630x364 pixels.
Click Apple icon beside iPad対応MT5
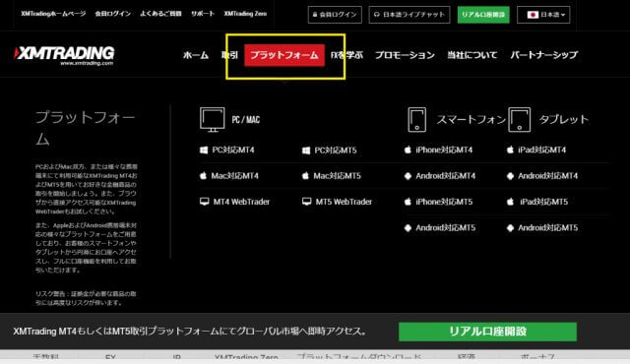click(510, 202)
